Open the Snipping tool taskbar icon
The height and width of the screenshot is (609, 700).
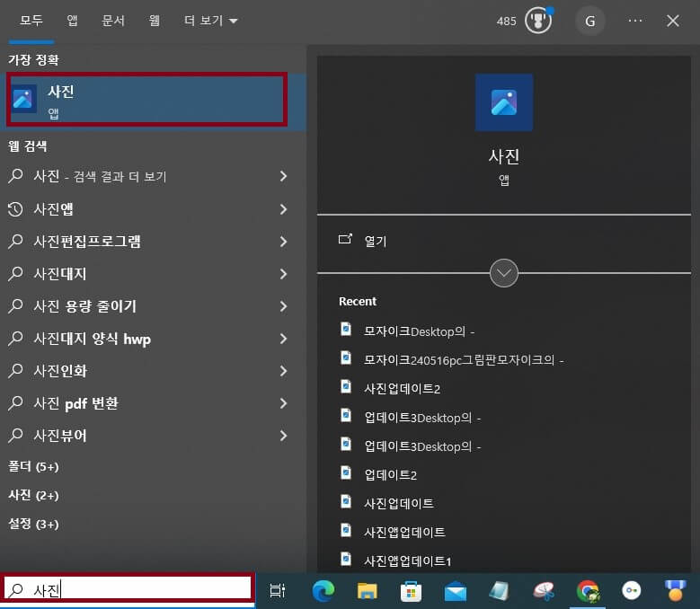544,591
